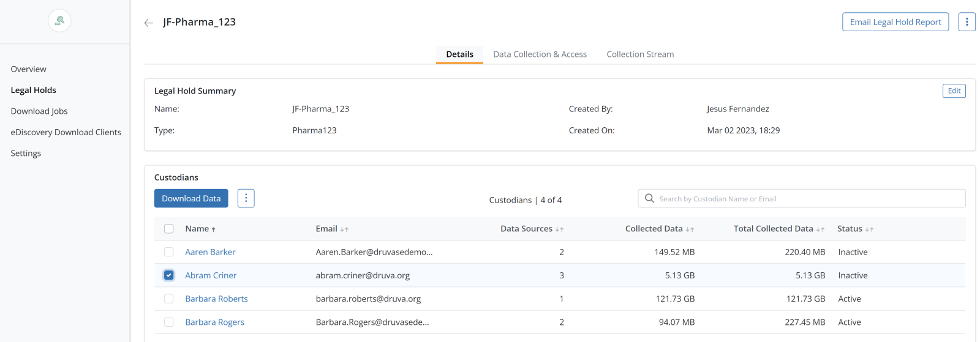Sort by Total Collected Data icon
The image size is (980, 342).
point(820,229)
